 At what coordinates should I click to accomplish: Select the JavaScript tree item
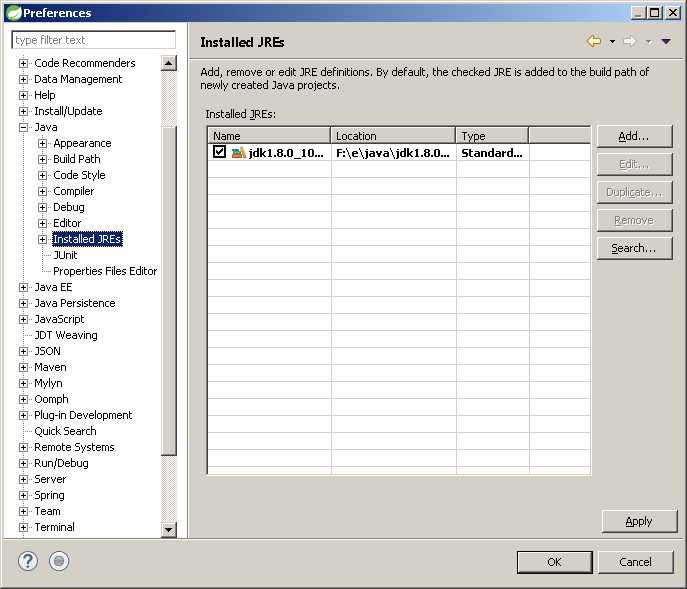tap(59, 319)
